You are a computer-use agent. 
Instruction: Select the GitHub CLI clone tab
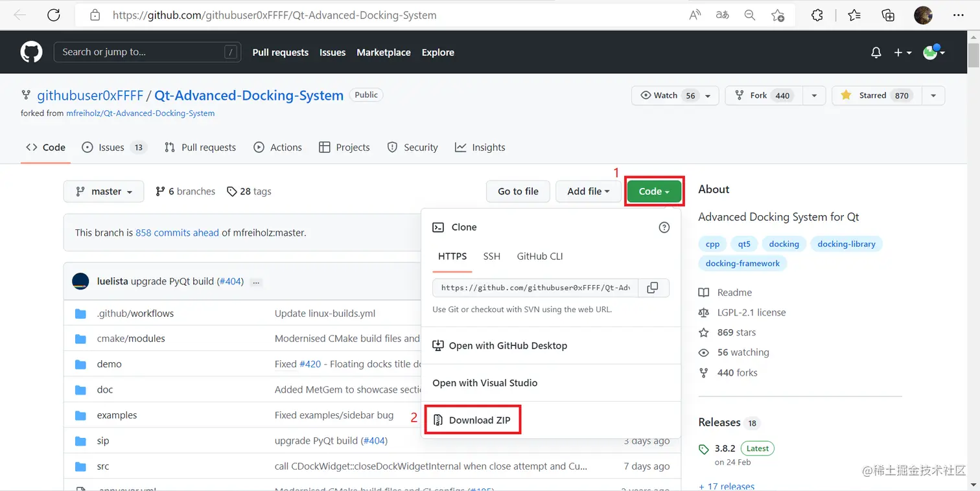[x=540, y=257]
